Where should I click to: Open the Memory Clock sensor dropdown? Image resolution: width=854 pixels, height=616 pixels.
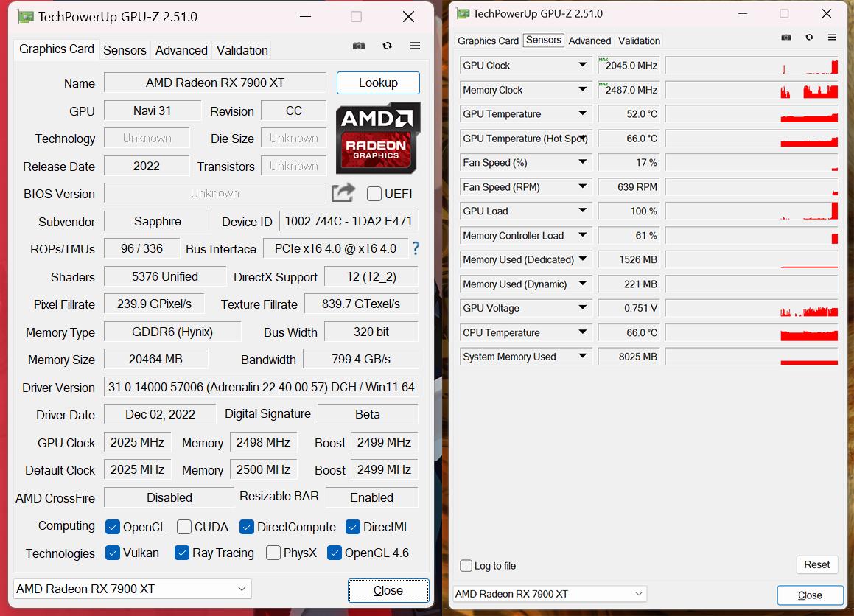pyautogui.click(x=582, y=89)
